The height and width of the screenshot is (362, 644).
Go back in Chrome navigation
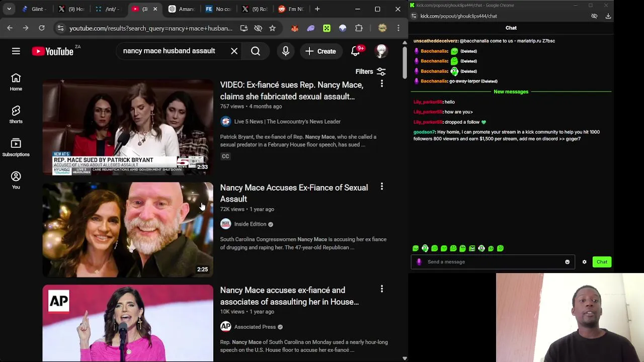pyautogui.click(x=10, y=28)
